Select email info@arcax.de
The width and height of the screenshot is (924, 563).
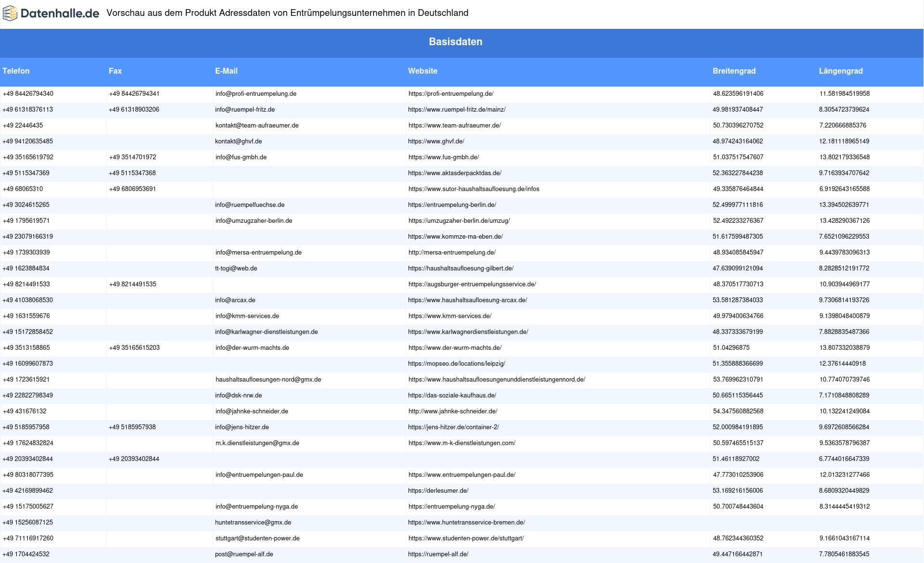235,300
